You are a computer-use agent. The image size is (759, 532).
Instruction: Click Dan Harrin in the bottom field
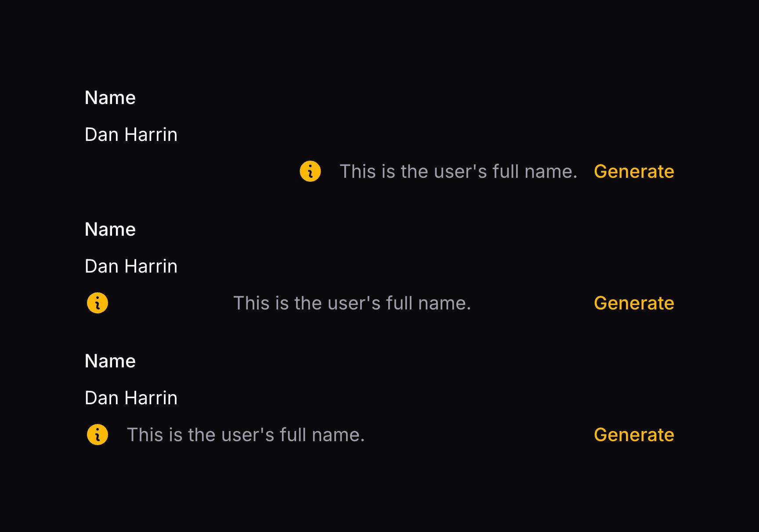tap(131, 398)
